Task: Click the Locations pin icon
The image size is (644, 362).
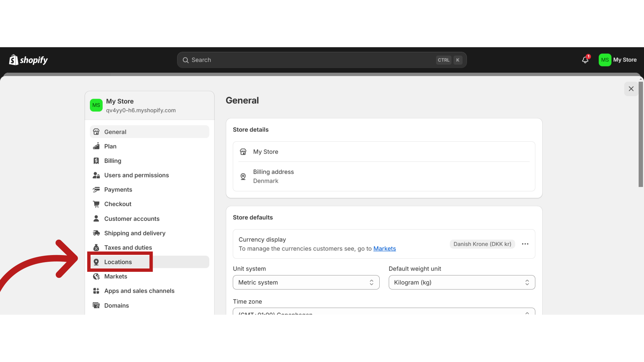Action: coord(96,262)
